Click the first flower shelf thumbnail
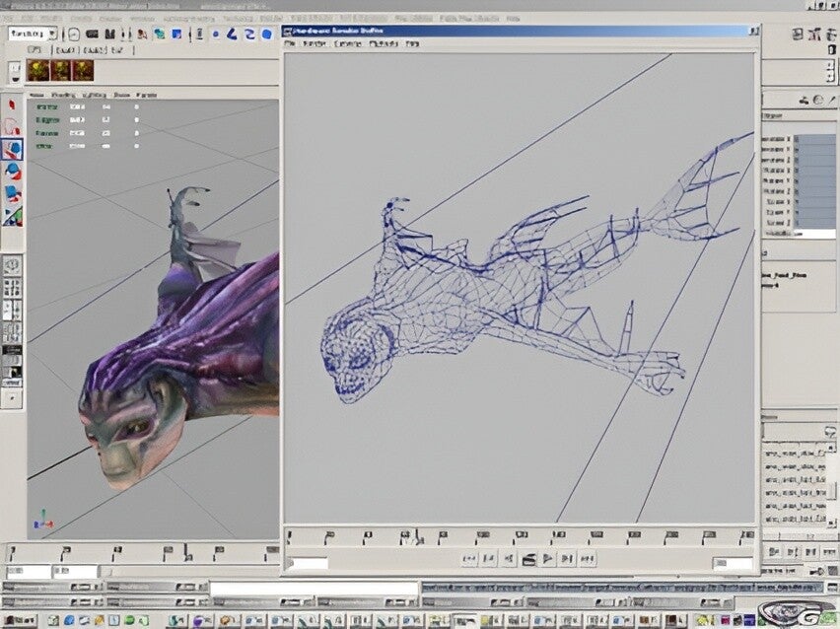840x629 pixels. [38, 70]
